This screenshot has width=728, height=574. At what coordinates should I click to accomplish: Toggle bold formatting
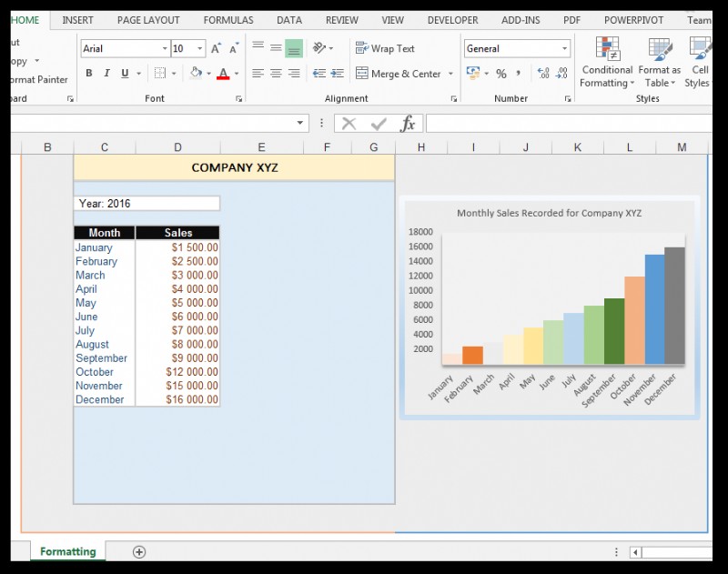89,72
